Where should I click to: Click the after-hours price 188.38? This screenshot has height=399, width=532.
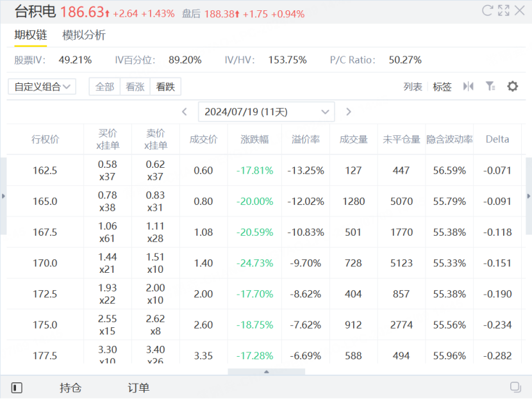pos(219,14)
